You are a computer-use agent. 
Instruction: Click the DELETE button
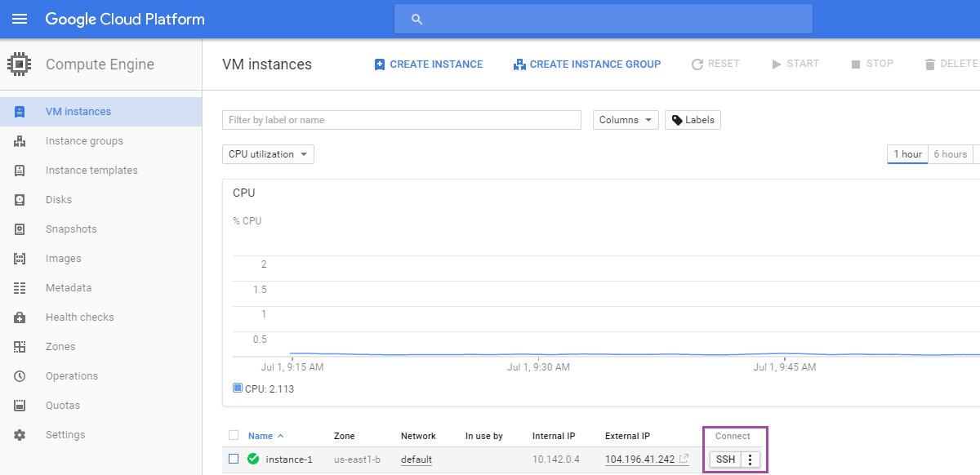pos(951,64)
